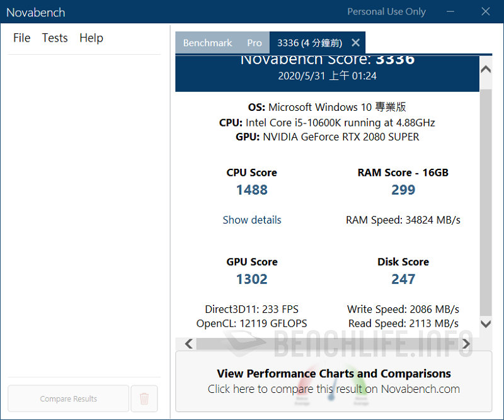Click the Compare Results button
The width and height of the screenshot is (504, 420).
click(x=67, y=399)
